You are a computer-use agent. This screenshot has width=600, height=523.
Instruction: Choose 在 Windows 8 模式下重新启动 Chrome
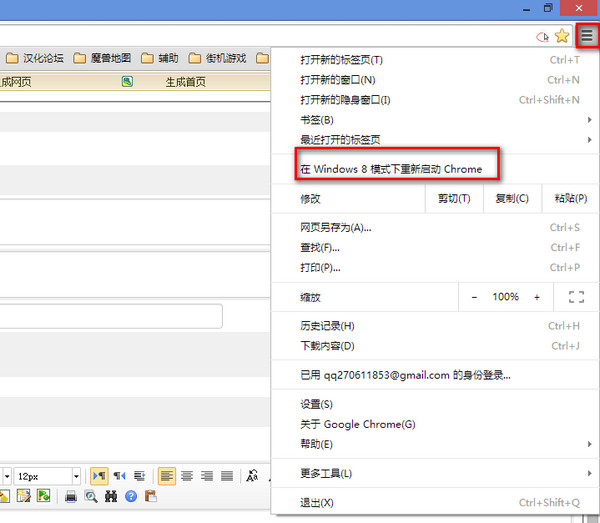click(435, 169)
